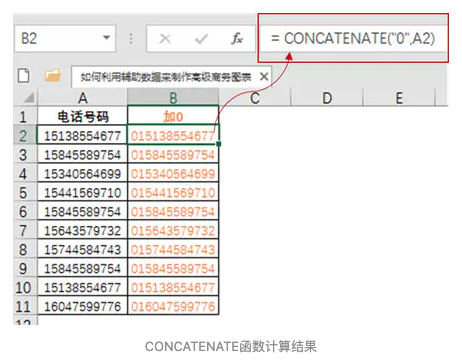The height and width of the screenshot is (361, 462).
Task: Select row 5 header
Action: [25, 192]
